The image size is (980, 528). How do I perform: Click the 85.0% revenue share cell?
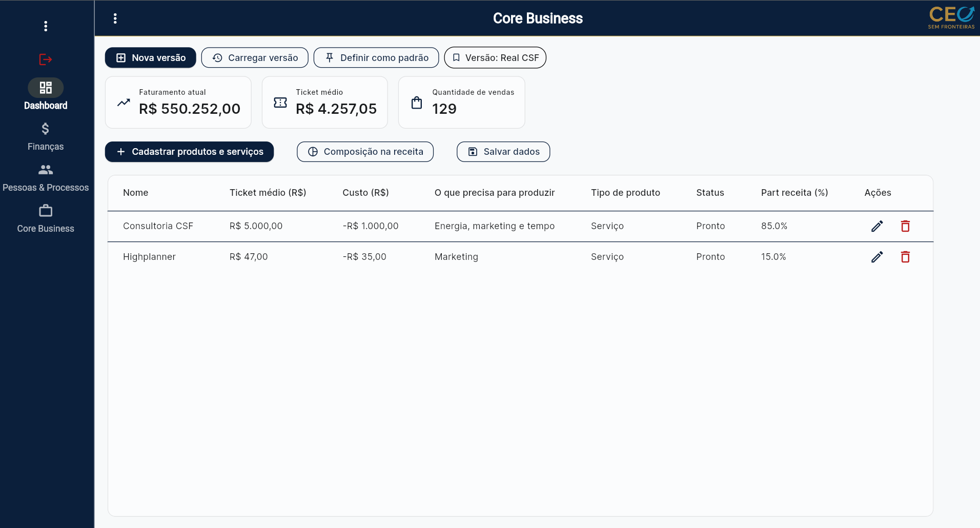tap(774, 226)
